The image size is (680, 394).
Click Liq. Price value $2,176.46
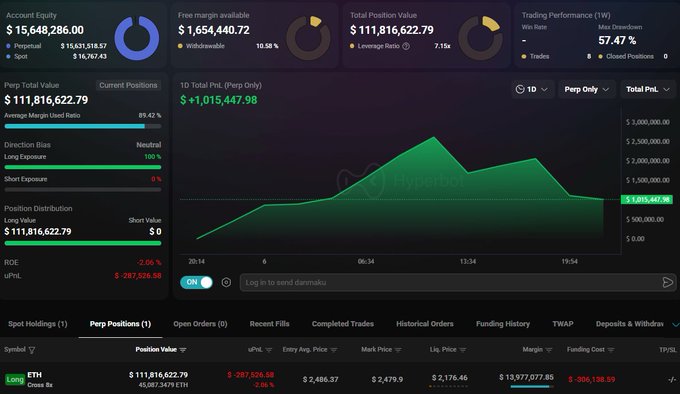coord(450,378)
